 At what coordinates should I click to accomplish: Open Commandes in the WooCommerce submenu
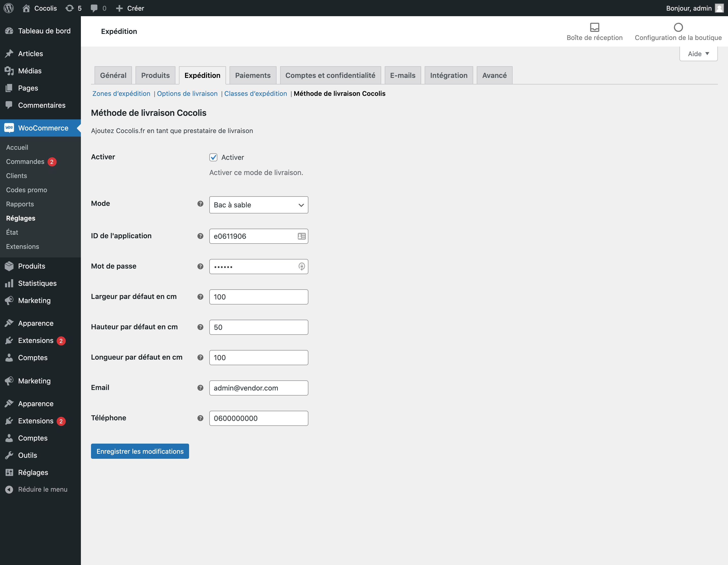point(25,161)
